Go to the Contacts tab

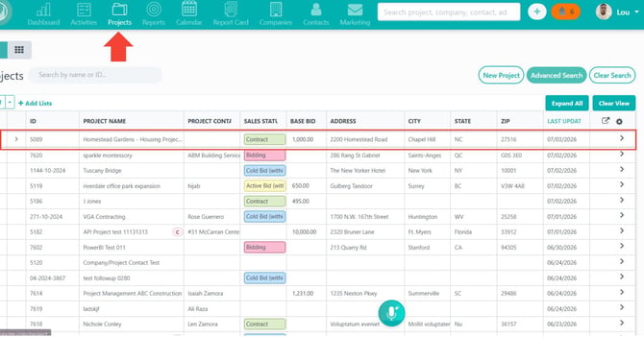point(316,14)
